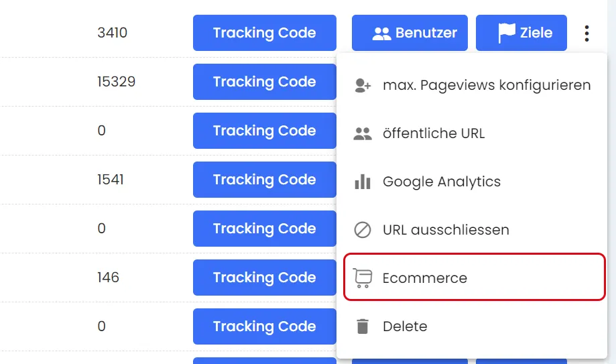Select Delete text in the dropdown menu
Image resolution: width=616 pixels, height=364 pixels.
[x=405, y=326]
